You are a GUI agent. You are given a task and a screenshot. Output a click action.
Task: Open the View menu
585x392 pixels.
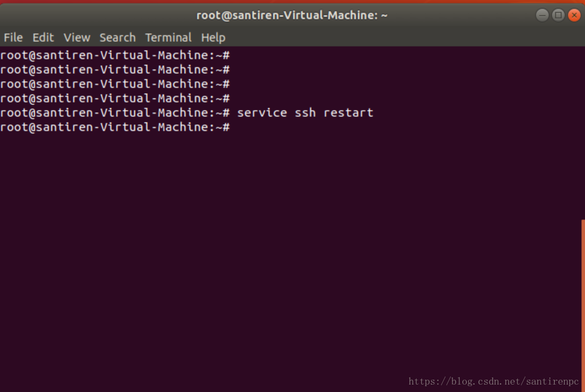pos(77,37)
